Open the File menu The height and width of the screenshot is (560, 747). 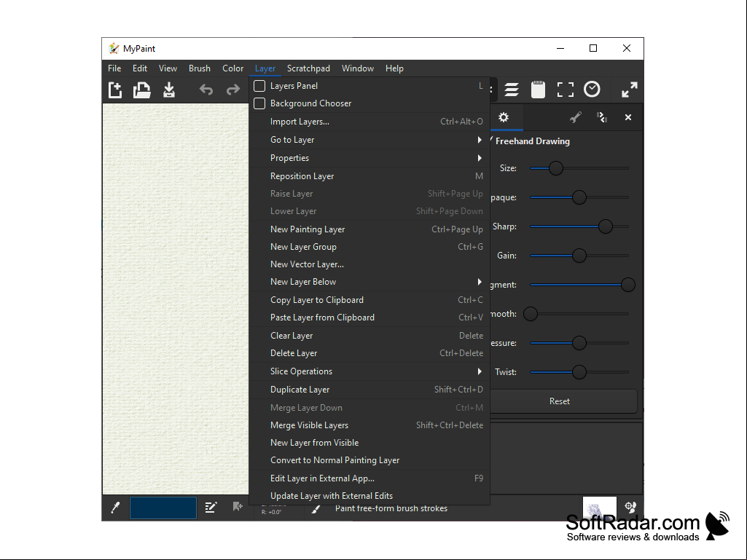click(114, 68)
